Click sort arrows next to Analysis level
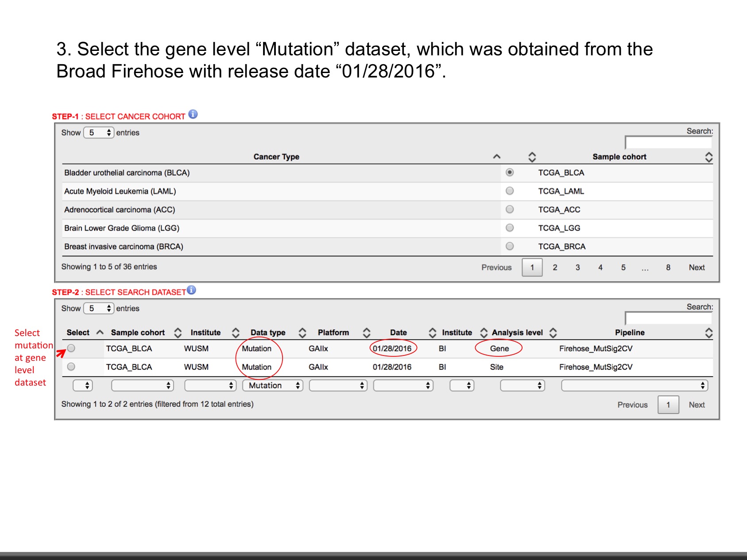The height and width of the screenshot is (560, 747). tap(553, 333)
